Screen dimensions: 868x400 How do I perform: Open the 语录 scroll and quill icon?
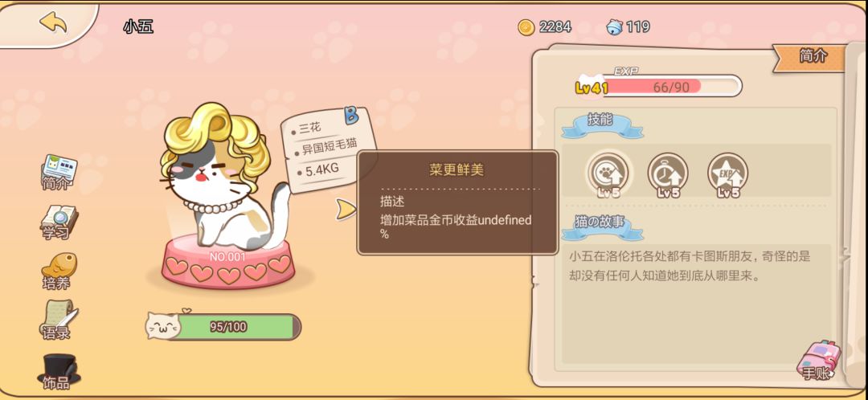coord(58,320)
